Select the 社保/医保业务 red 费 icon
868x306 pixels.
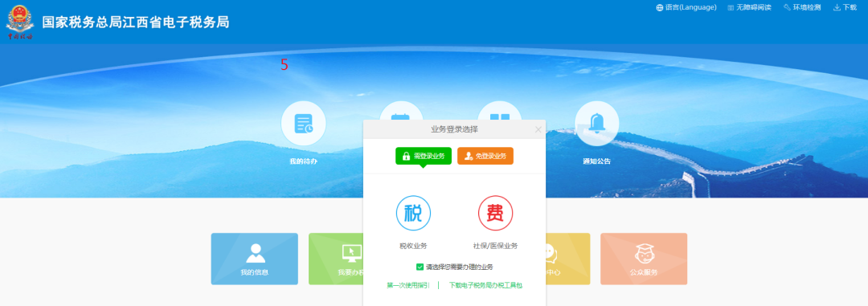(495, 213)
